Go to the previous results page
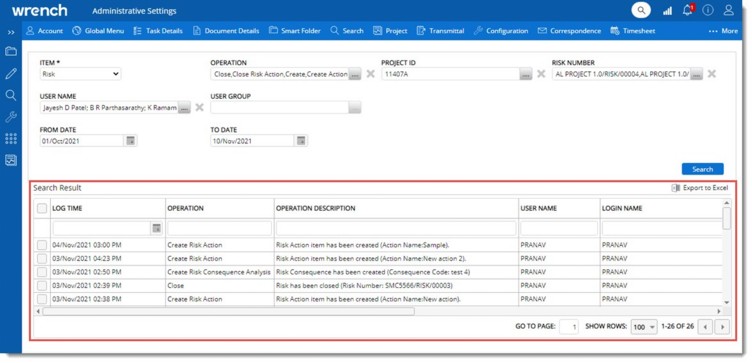The width and height of the screenshot is (752, 363). [705, 327]
